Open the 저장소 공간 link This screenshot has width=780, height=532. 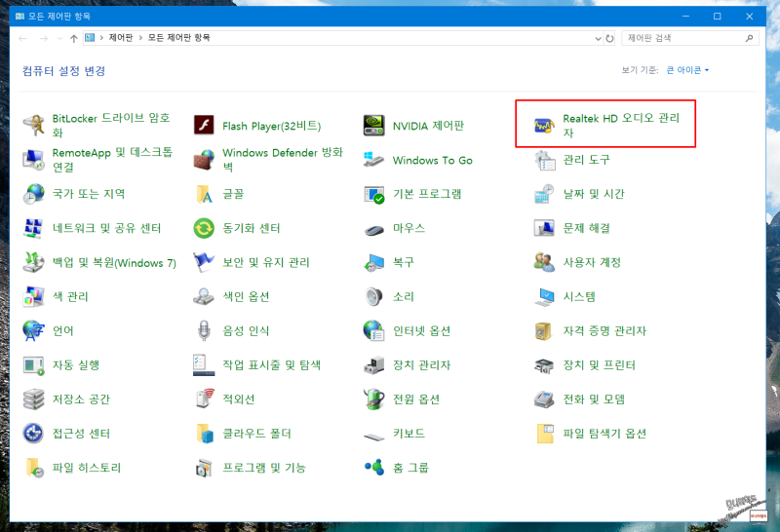coord(82,399)
